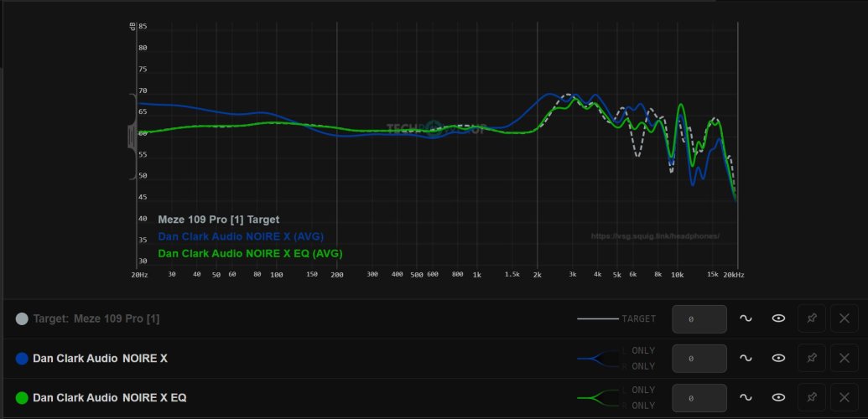Image resolution: width=868 pixels, height=419 pixels.
Task: Toggle baseline for NOIRE X row
Action: [x=746, y=358]
